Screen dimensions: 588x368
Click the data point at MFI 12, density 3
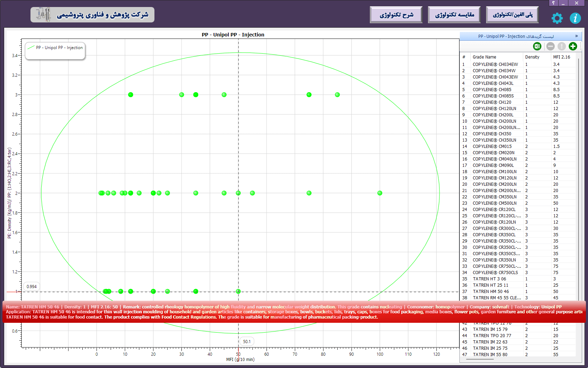pos(131,95)
